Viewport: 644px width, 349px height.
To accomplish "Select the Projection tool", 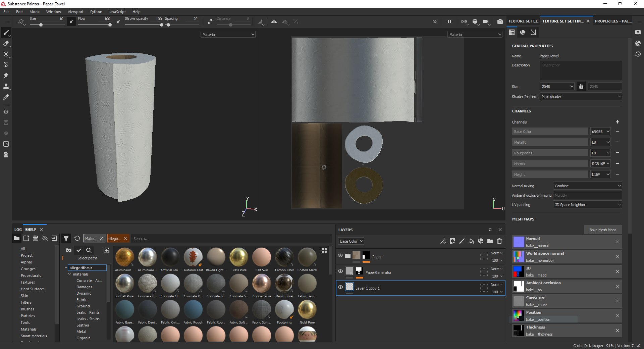I will (x=6, y=54).
